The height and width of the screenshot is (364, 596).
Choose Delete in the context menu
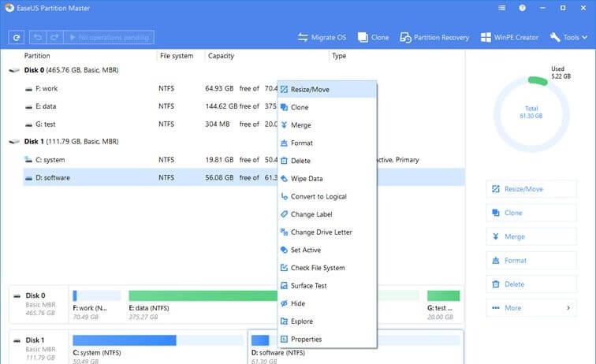point(327,161)
